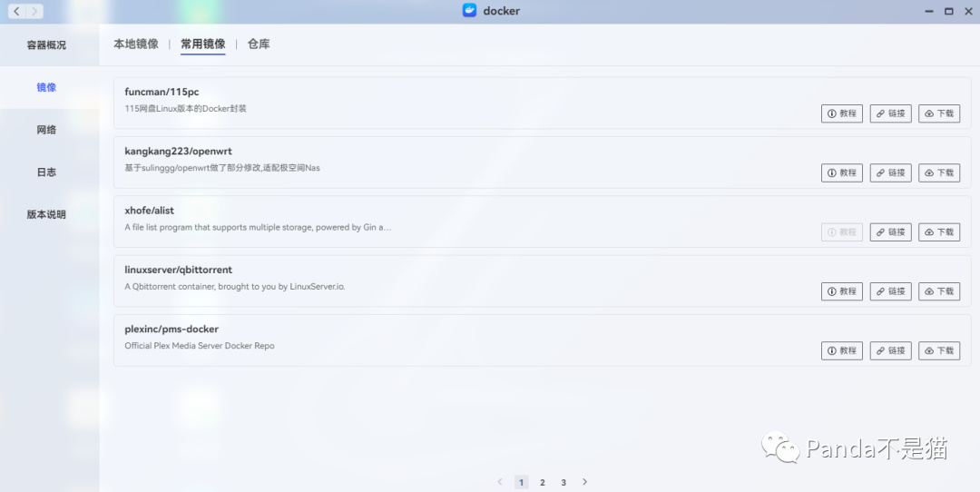Viewport: 980px width, 492px height.
Task: Click description 'Official Plex Media Server Docker Repo'
Action: pos(200,346)
